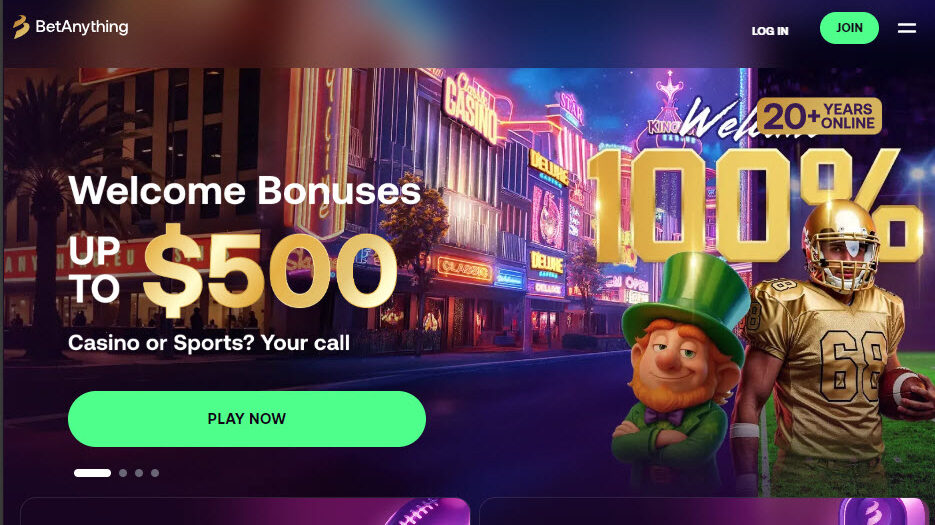935x525 pixels.
Task: Jump to the fourth carousel slide dot
Action: 155,473
